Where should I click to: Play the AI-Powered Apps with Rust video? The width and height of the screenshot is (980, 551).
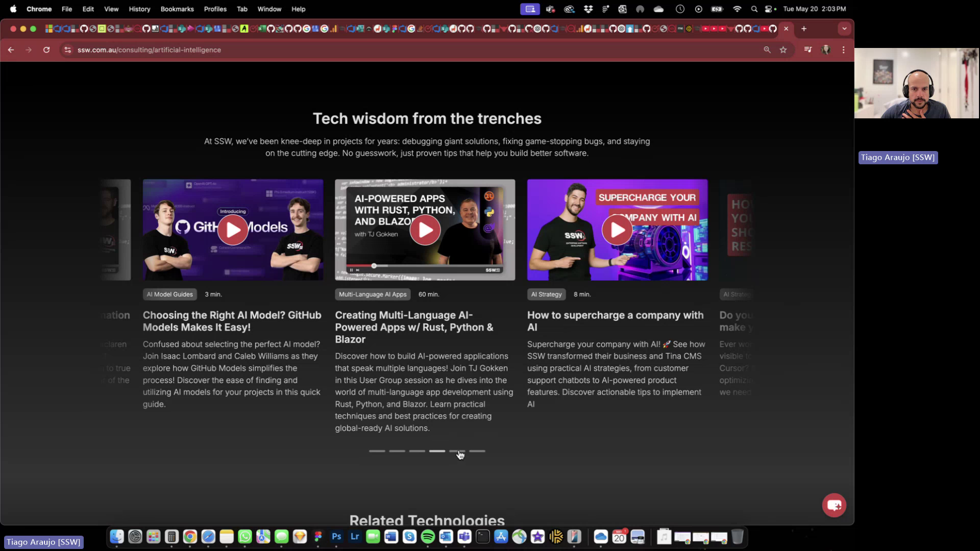pos(425,230)
